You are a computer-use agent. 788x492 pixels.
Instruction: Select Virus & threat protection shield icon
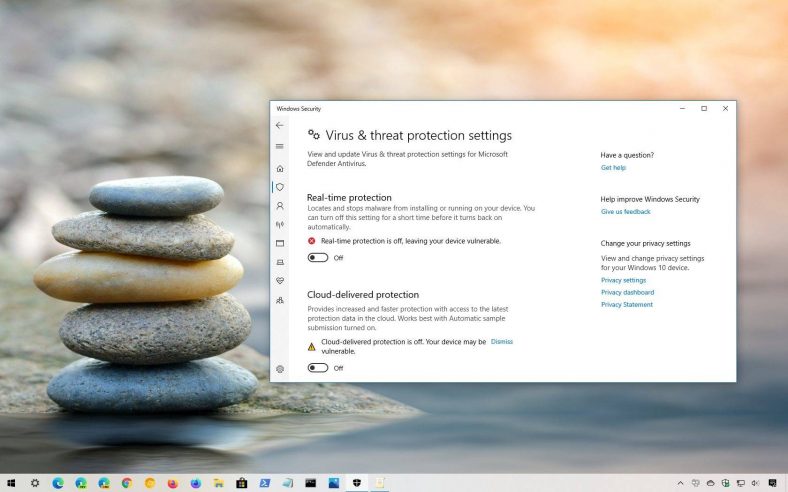tap(280, 187)
